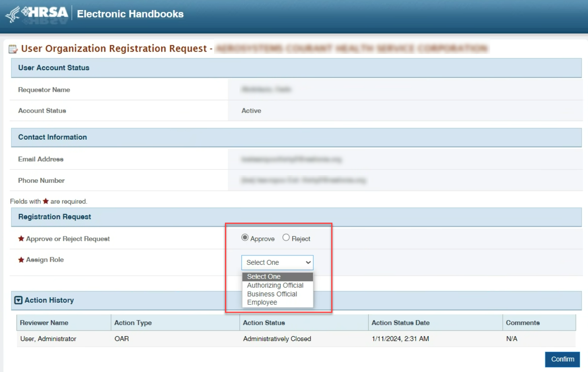Click the Phone Number label

click(x=41, y=181)
